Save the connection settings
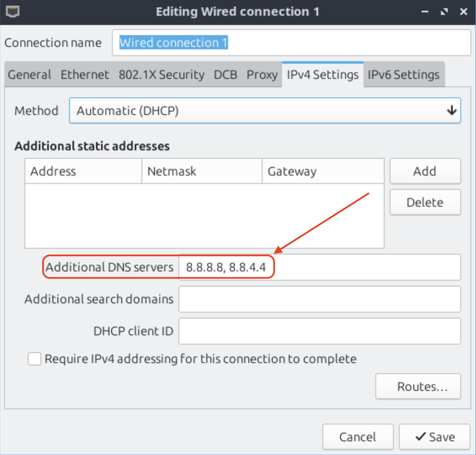Screen dimensions: 476x455 [434, 437]
